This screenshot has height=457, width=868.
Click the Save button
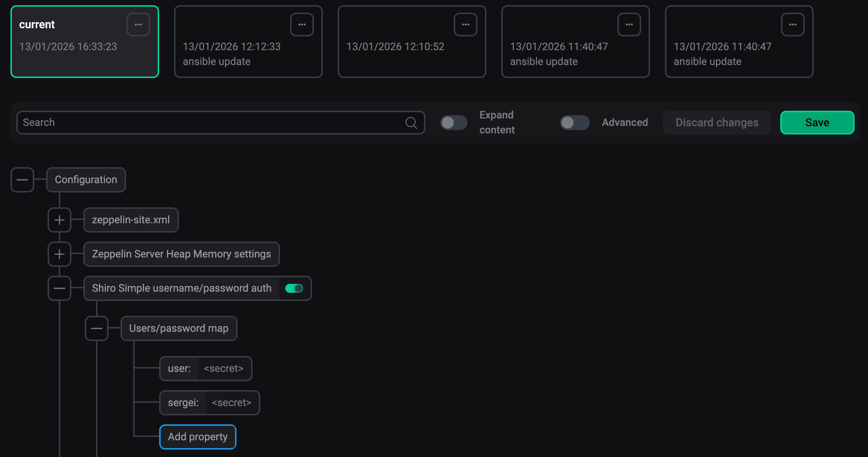pyautogui.click(x=817, y=122)
